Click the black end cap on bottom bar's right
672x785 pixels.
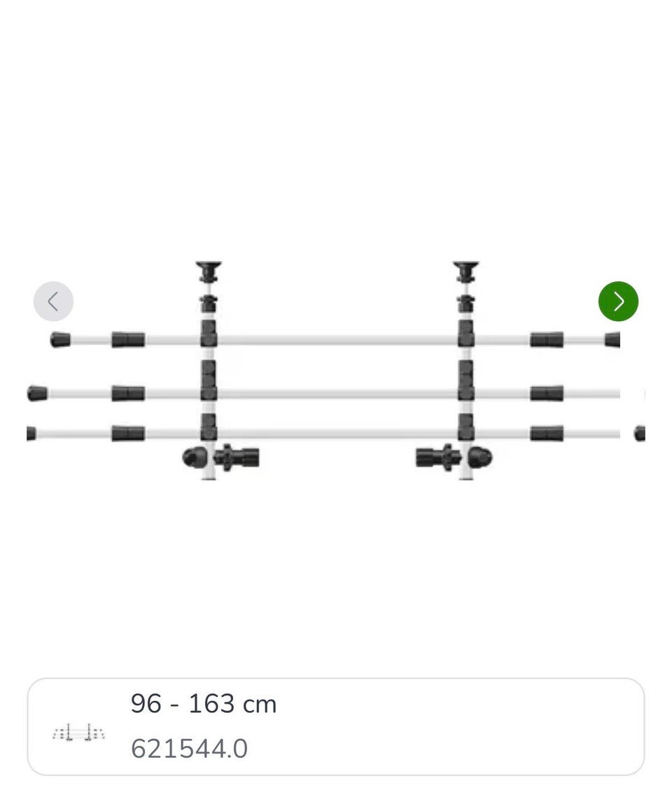click(x=640, y=434)
